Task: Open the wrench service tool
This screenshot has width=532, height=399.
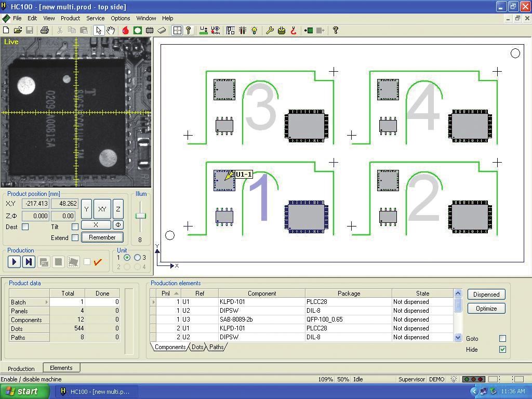Action: (x=269, y=31)
